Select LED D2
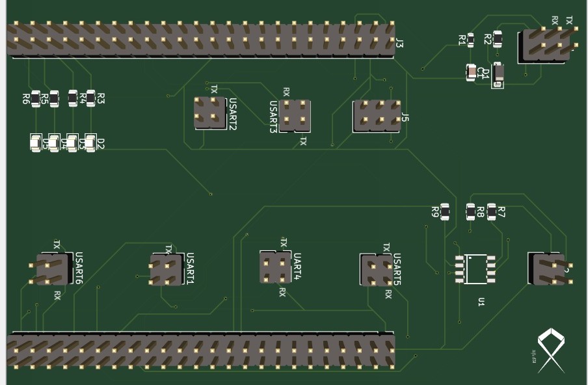This screenshot has width=588, height=385. [x=90, y=143]
